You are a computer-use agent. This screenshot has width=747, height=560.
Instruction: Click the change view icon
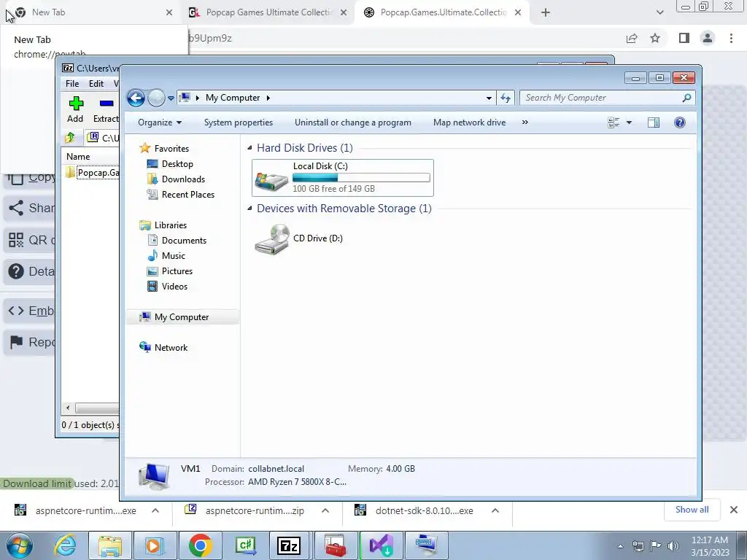[614, 122]
